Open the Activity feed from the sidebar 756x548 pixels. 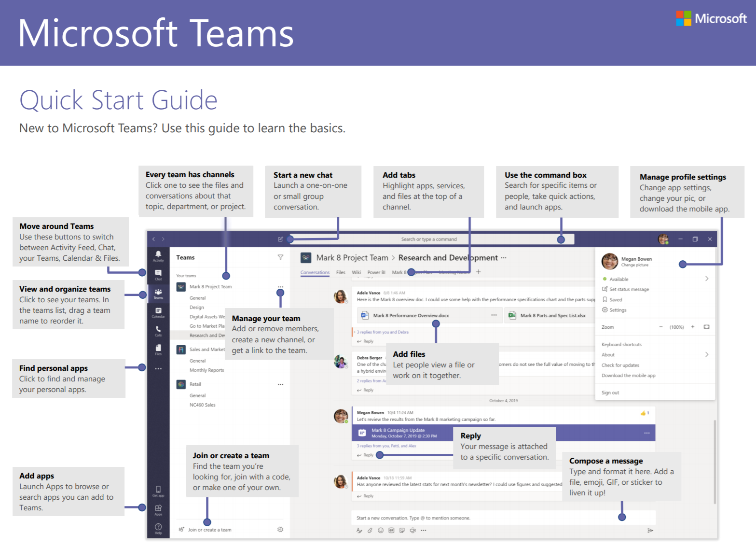tap(158, 253)
